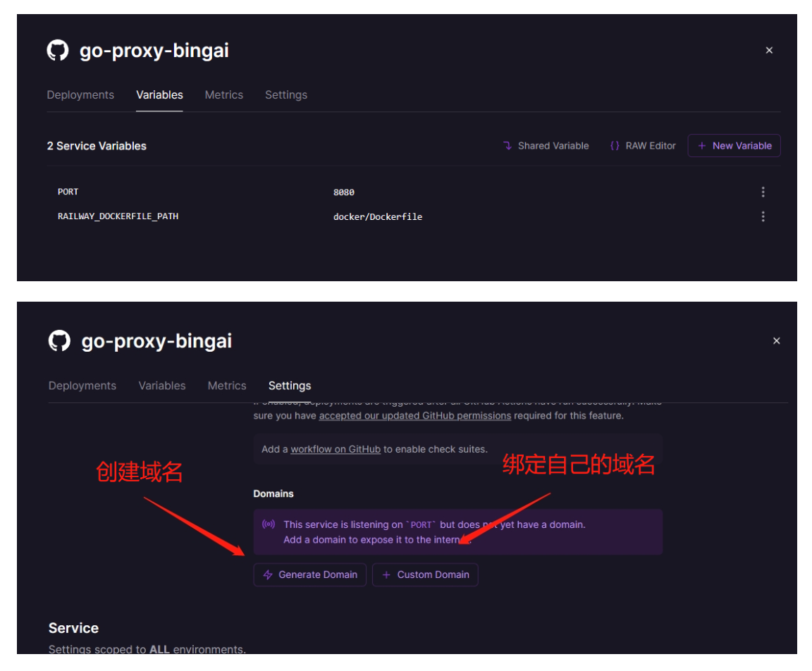Open three-dot menu for RAILWAY_DOCKERFILE_PATH variable
812x671 pixels.
point(763,216)
